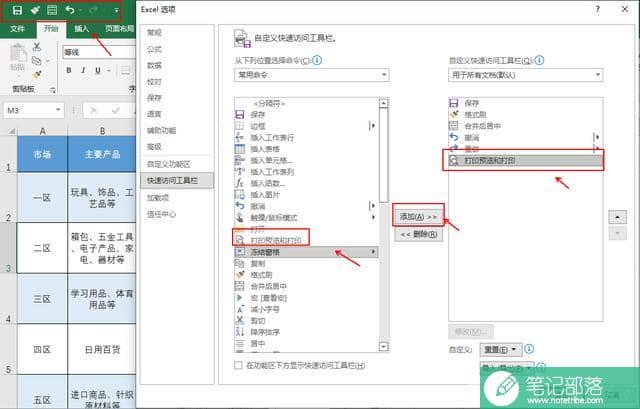Open the 常用命令 command source dropdown
The width and height of the screenshot is (640, 409).
pyautogui.click(x=311, y=75)
